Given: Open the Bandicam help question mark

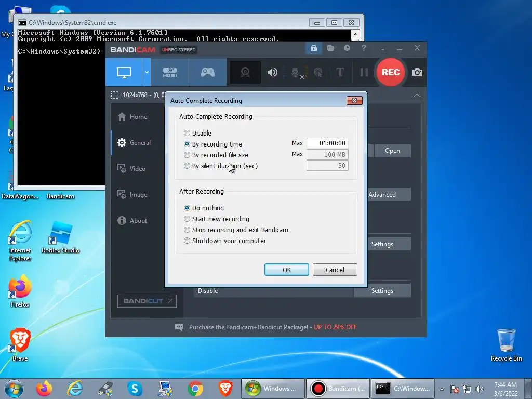Looking at the screenshot, I should tap(364, 48).
